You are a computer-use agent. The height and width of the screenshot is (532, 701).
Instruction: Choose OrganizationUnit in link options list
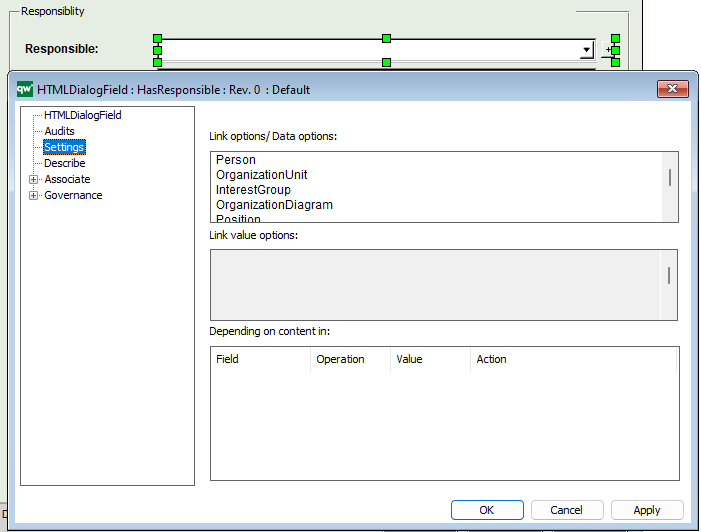point(261,175)
